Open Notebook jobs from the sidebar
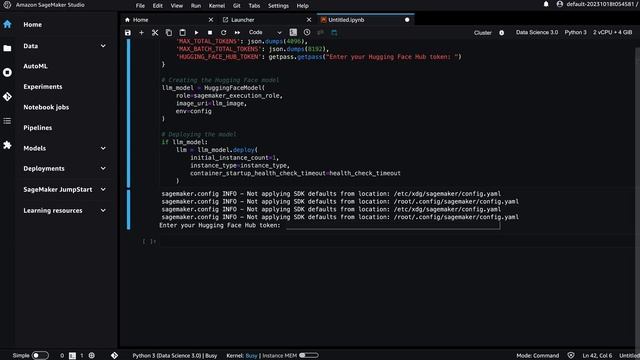This screenshot has height=360, width=640. pos(46,107)
